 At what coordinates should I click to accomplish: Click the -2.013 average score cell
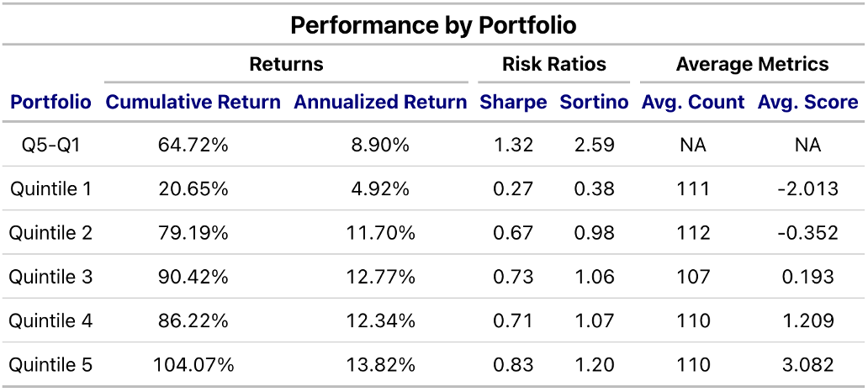(x=807, y=188)
